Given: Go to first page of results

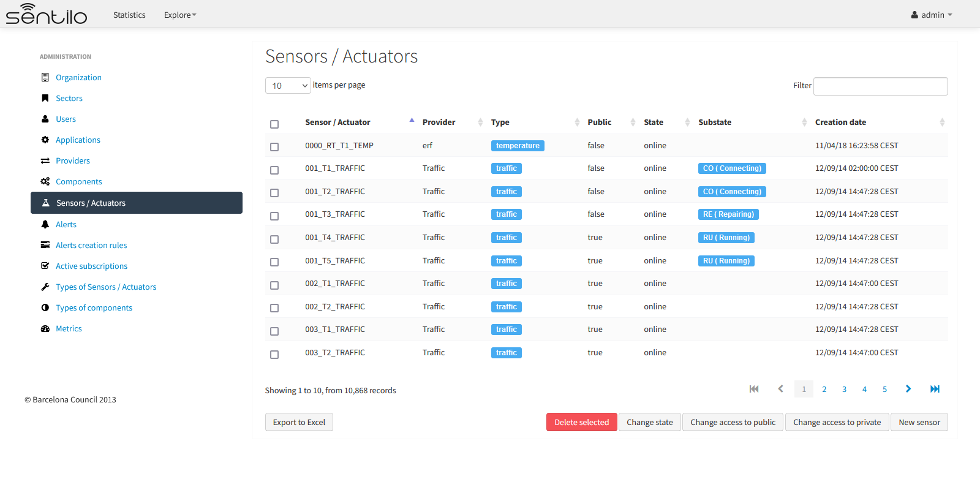Looking at the screenshot, I should click(754, 389).
